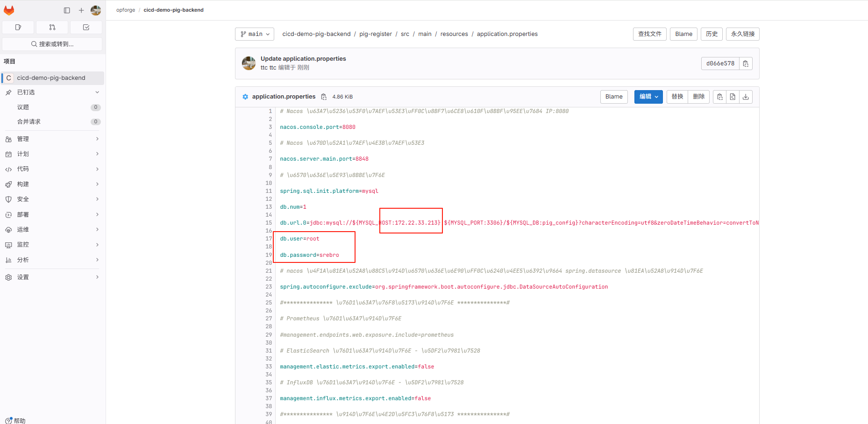Image resolution: width=868 pixels, height=424 pixels.
Task: Click the GitLab logo home icon
Action: click(x=9, y=10)
